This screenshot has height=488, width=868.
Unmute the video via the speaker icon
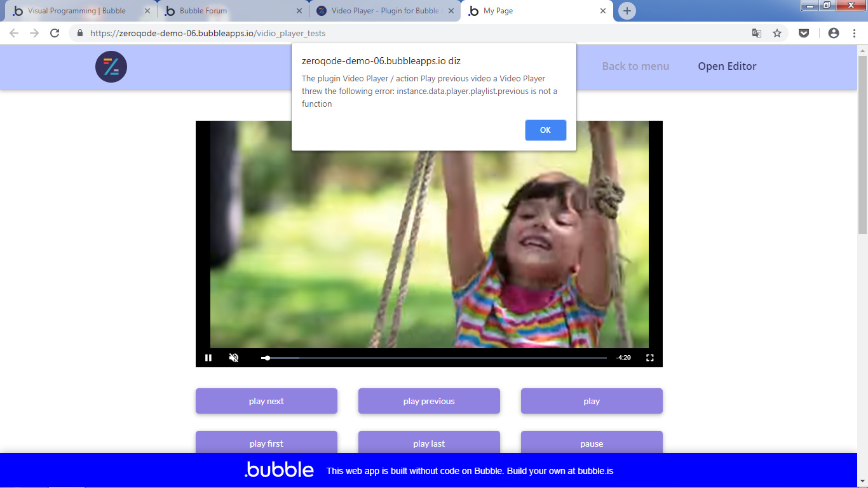[233, 358]
